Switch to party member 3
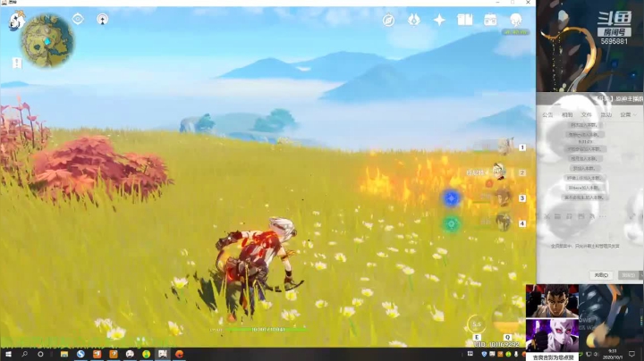Screen dimensions: 644x361 point(503,198)
